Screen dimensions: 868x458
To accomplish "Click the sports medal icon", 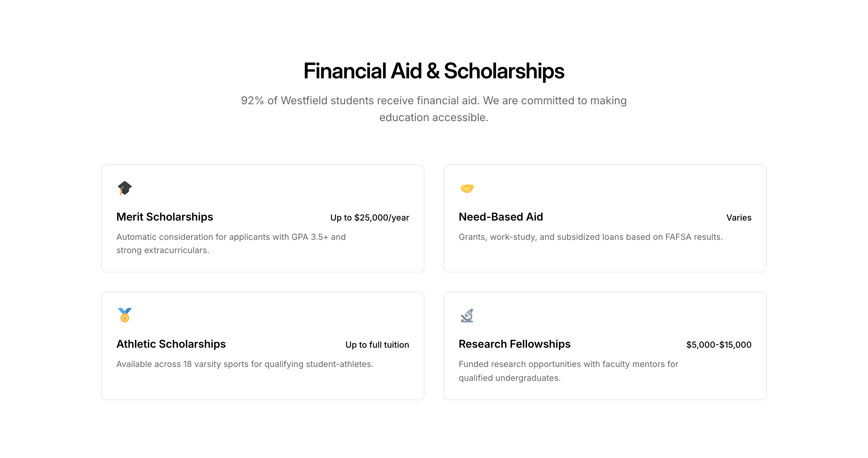I will (x=125, y=315).
